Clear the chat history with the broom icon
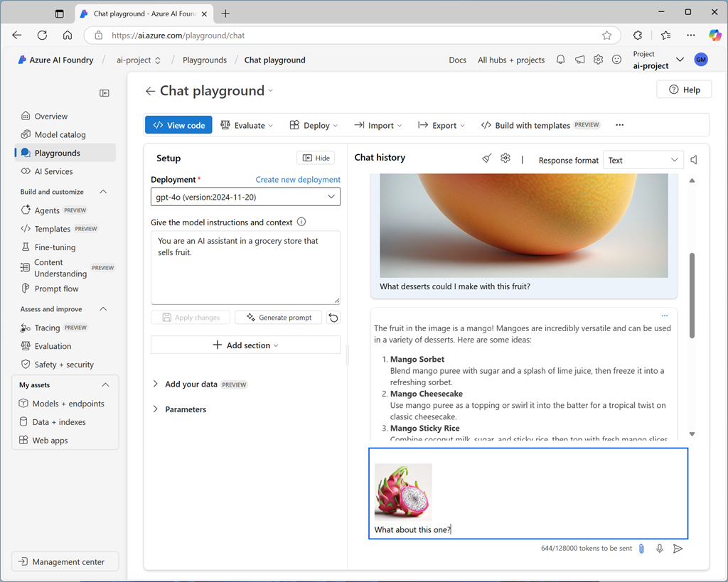Screen dimensions: 728x582 click(x=486, y=159)
